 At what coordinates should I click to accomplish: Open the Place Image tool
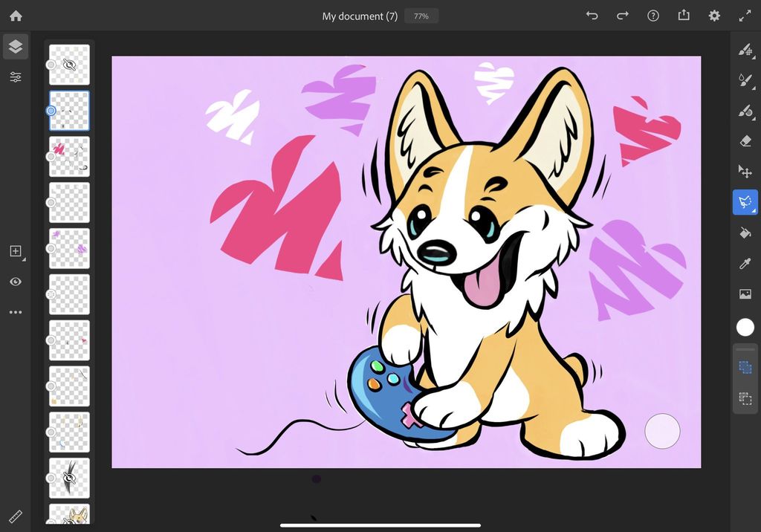click(745, 293)
